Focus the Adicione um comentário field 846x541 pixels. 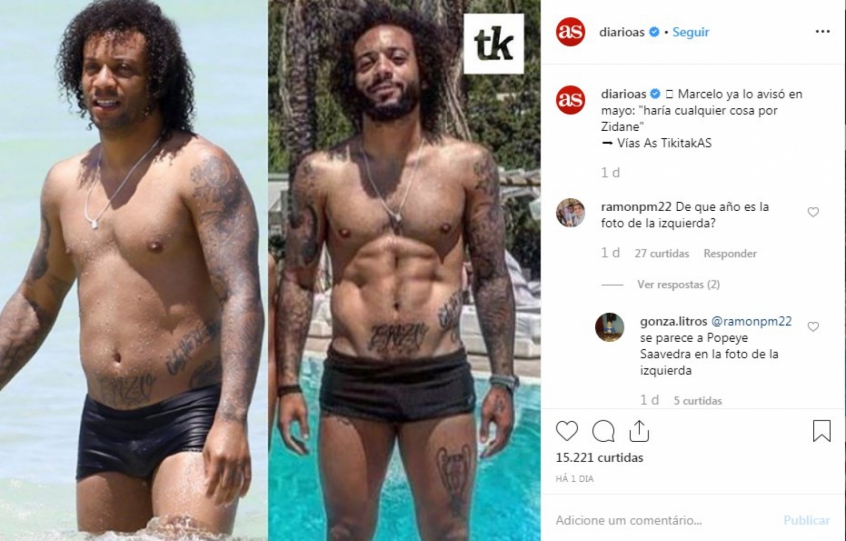coord(664,521)
